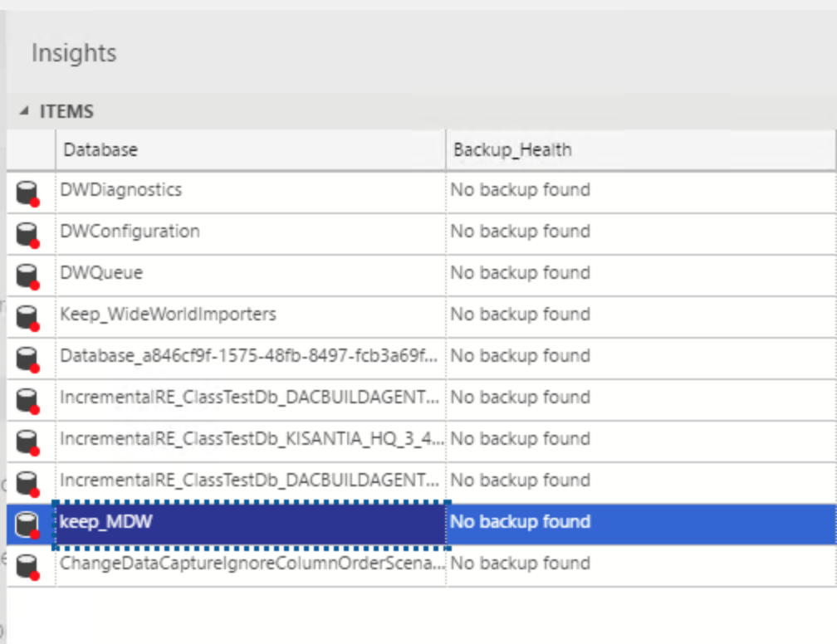Click the DWDiagnostics database icon

[x=27, y=189]
